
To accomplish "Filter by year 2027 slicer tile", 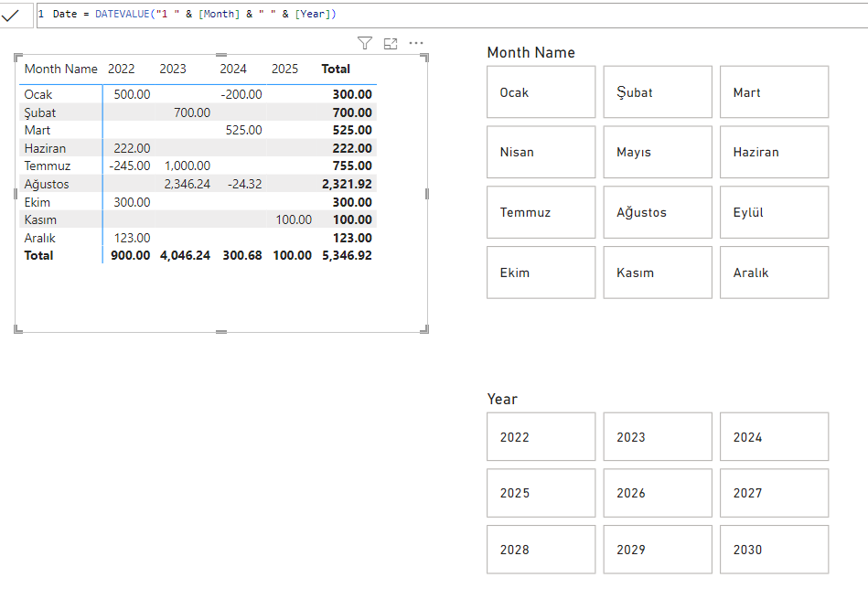I will [774, 493].
